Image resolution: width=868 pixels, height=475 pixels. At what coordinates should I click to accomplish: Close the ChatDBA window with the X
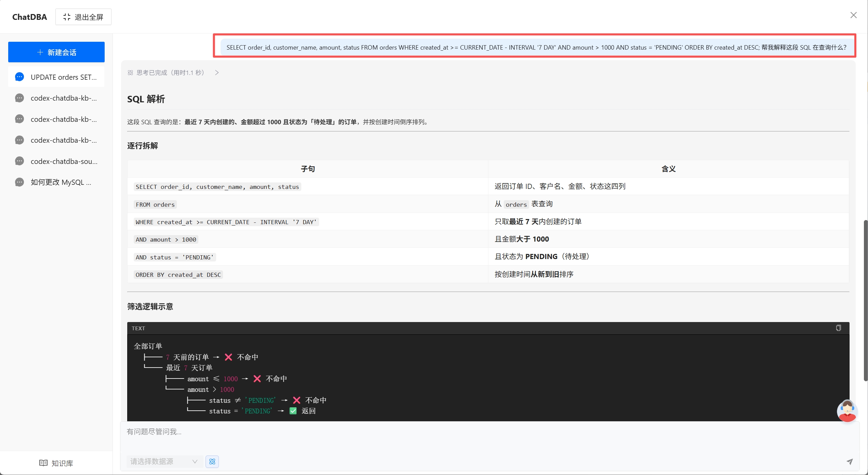coord(853,15)
